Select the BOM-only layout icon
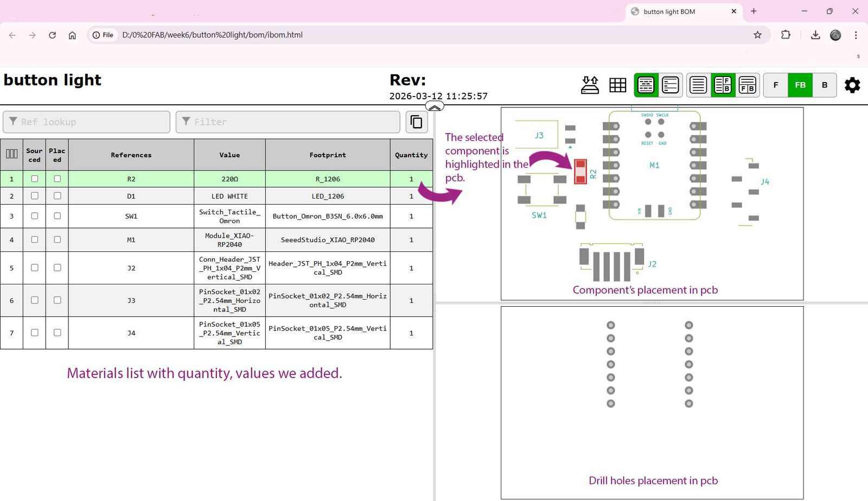 (x=698, y=85)
